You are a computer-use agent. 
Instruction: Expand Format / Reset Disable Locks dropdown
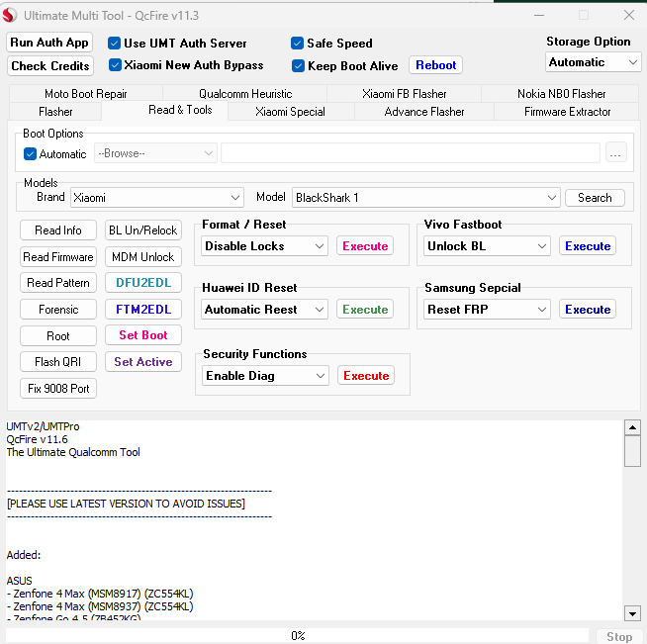coord(264,246)
